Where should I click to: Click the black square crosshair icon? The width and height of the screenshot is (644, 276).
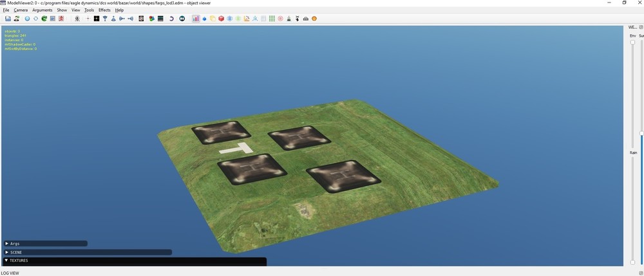coord(97,19)
